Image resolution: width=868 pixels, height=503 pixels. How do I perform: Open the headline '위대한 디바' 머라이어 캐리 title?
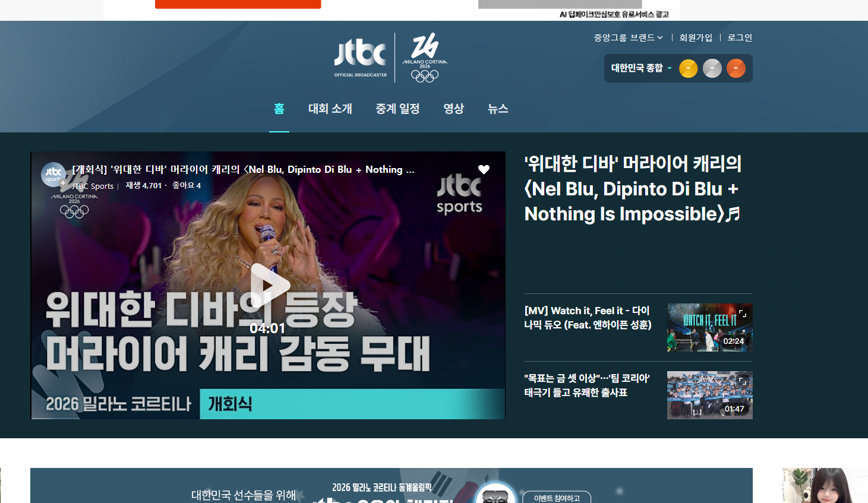click(x=633, y=189)
